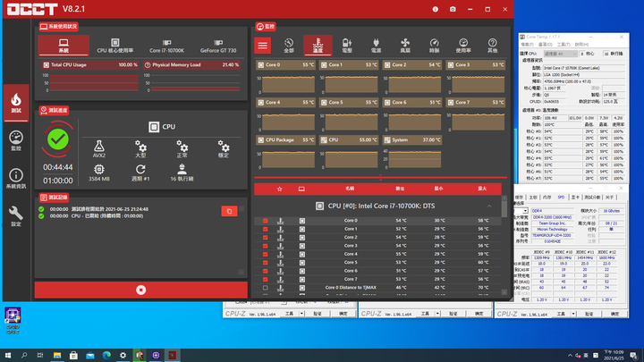Show hidden system tray icons chevron
644x362 pixels.
570,356
